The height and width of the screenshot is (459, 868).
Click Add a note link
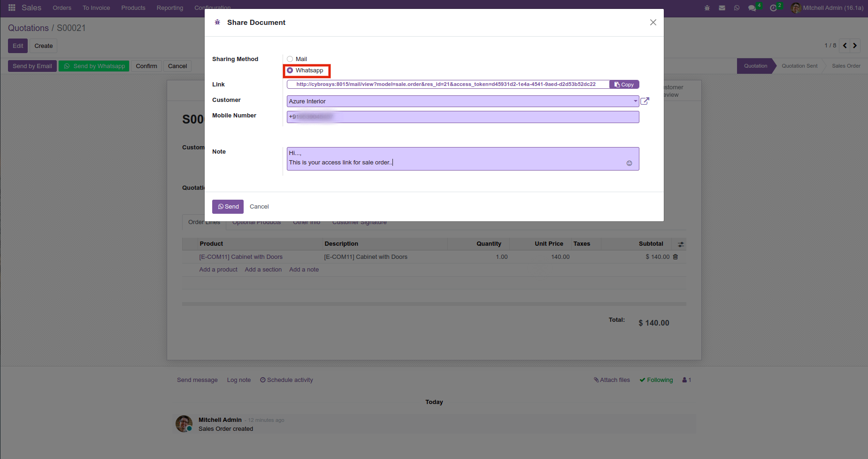pos(304,270)
